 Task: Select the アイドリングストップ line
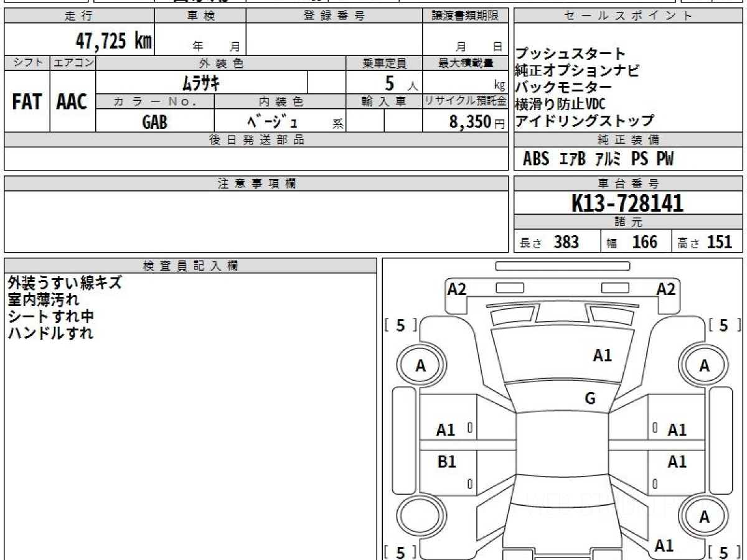[585, 120]
